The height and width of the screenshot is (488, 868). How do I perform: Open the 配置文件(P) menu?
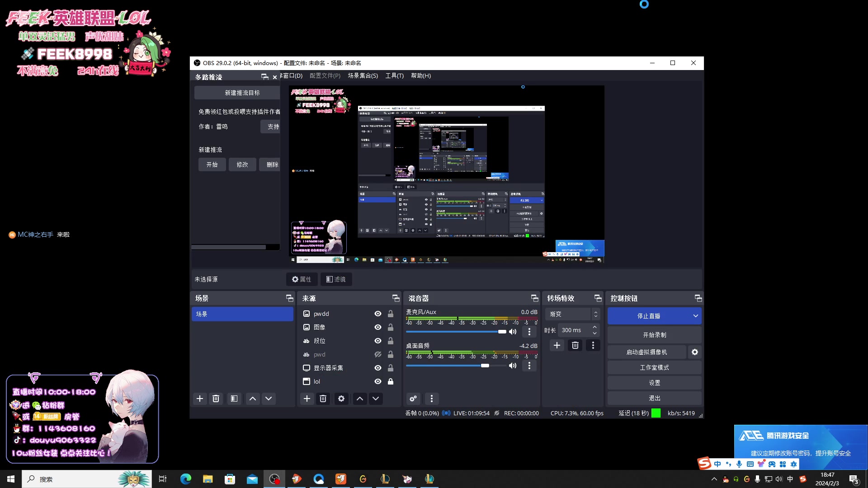[325, 75]
